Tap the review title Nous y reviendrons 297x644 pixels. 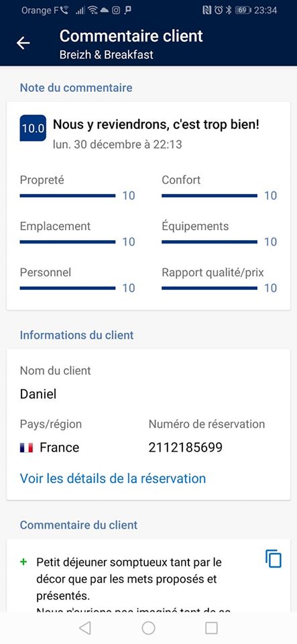point(156,125)
